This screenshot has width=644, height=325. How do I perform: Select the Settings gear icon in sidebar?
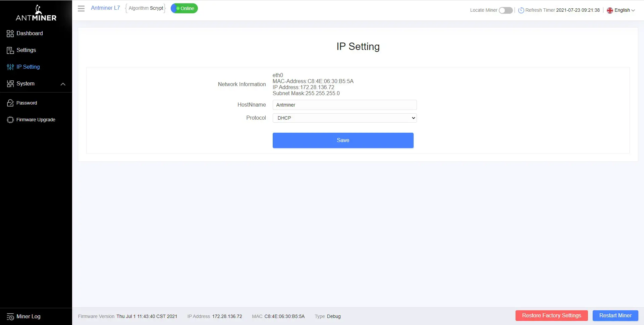[10, 50]
